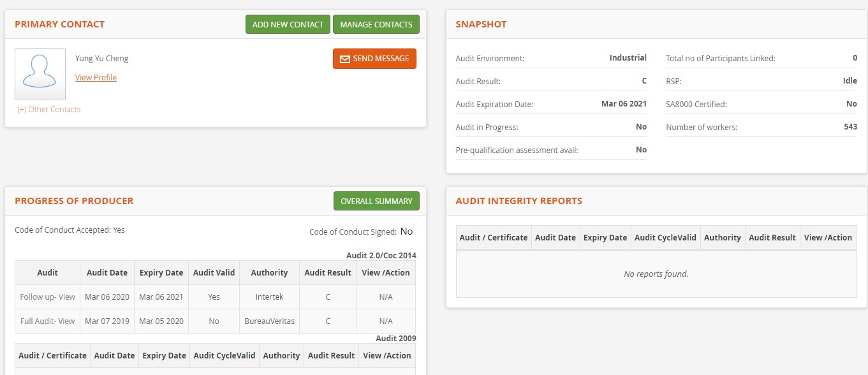Open Manage Contacts

376,25
